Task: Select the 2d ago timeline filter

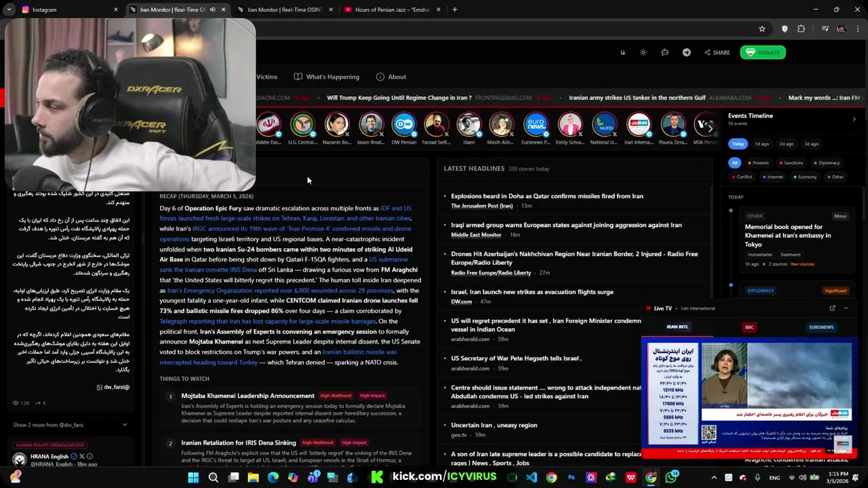Action: click(x=787, y=144)
